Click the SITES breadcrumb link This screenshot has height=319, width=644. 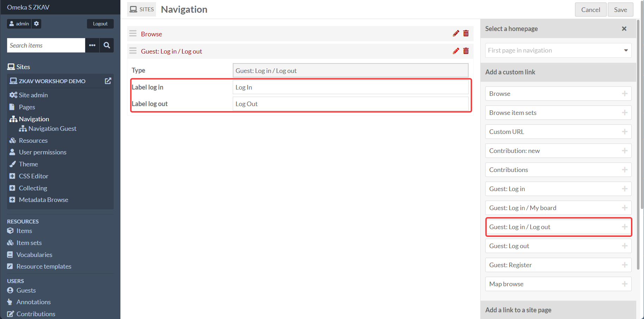click(142, 9)
